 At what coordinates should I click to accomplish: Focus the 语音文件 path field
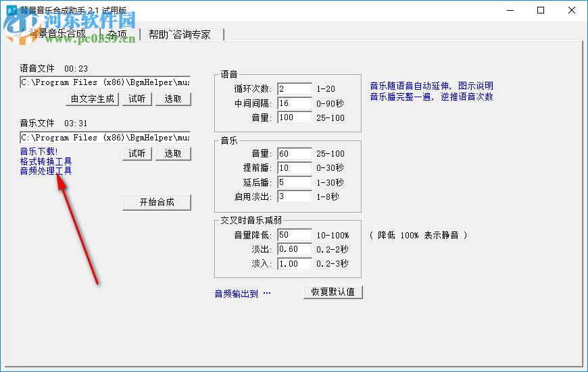tap(105, 82)
